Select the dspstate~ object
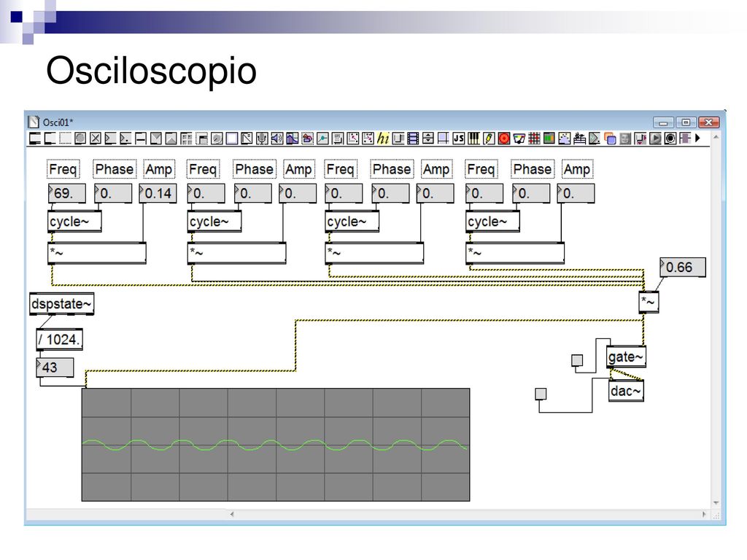The image size is (747, 560). (x=61, y=304)
